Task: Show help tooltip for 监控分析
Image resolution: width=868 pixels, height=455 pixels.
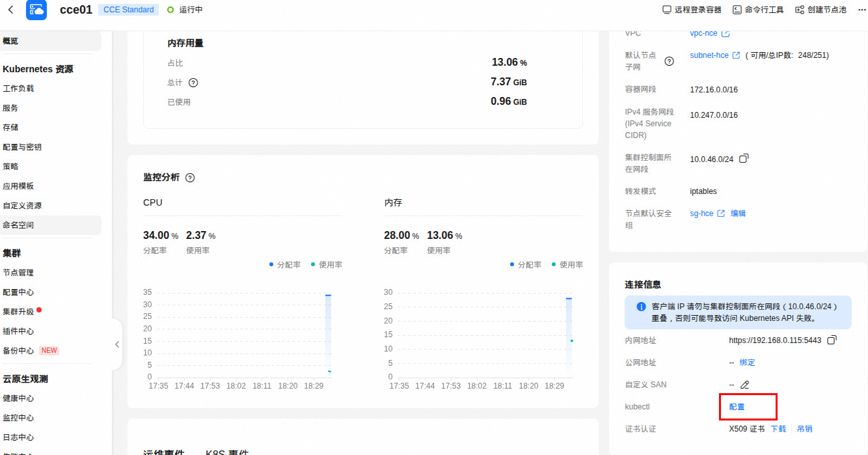Action: pos(190,178)
